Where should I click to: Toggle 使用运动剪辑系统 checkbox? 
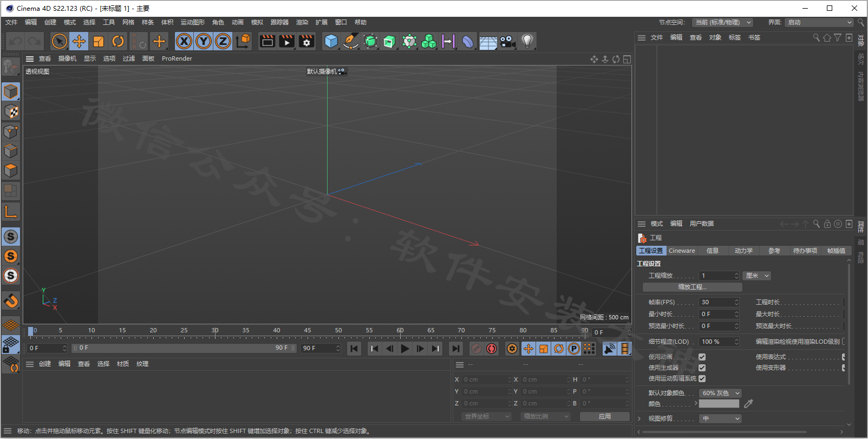point(702,378)
